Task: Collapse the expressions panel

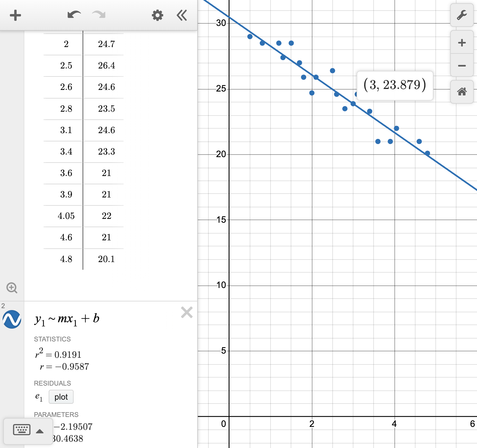Action: (x=182, y=15)
